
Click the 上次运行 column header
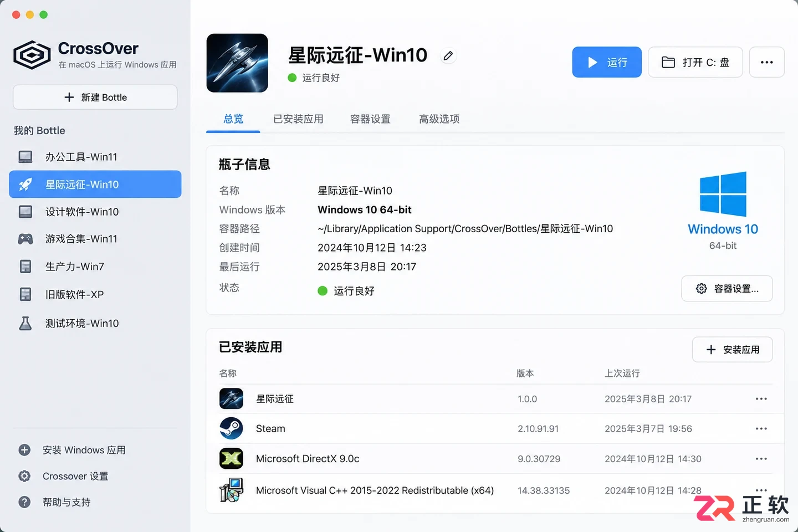(622, 373)
